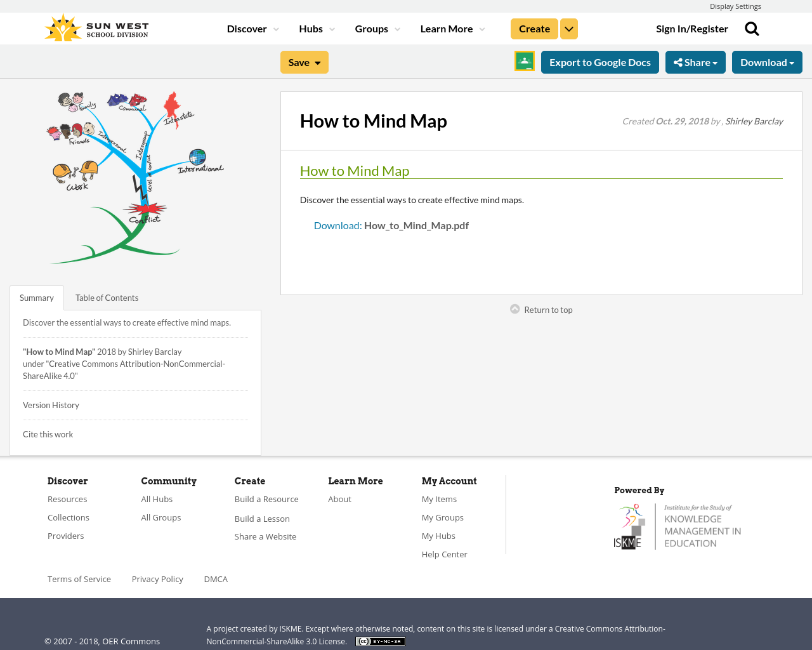
Task: Open the mind map cover image
Action: pos(134,178)
